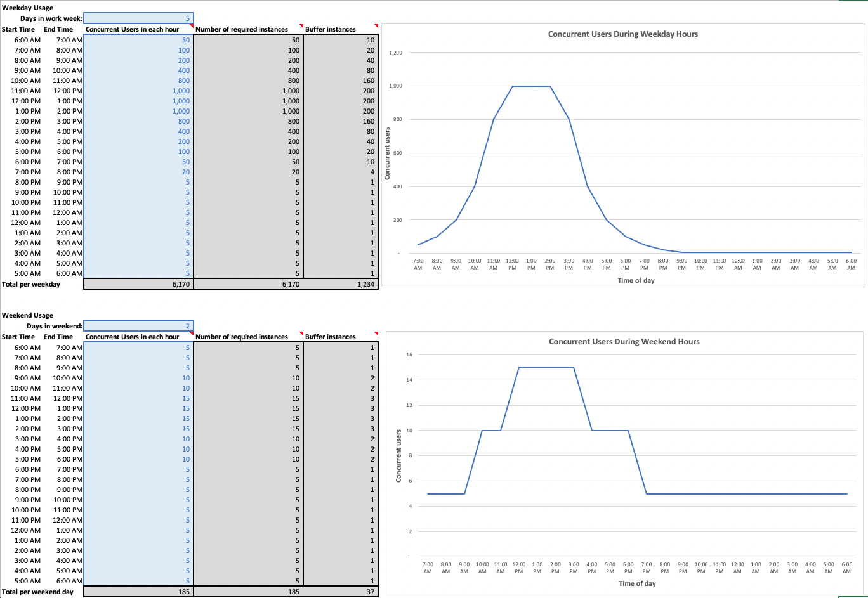Select the blue data line plateau at 15 in weekend chart

pyautogui.click(x=546, y=367)
